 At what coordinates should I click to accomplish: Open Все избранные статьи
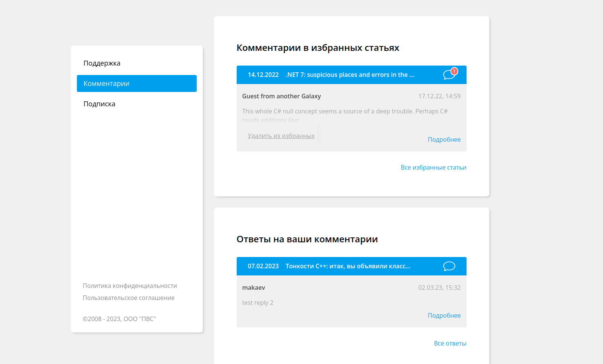coord(434,167)
